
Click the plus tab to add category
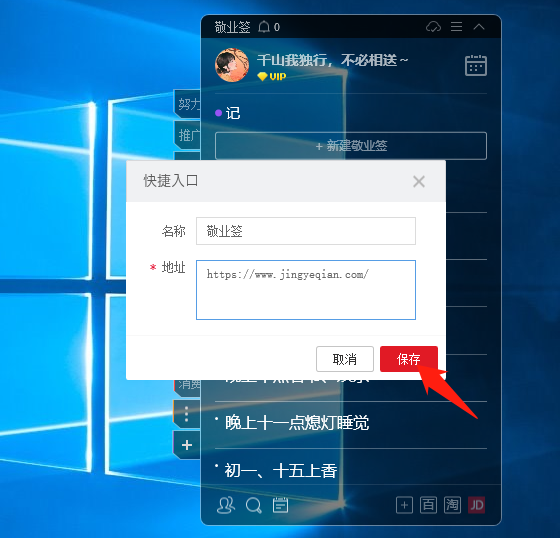(187, 445)
